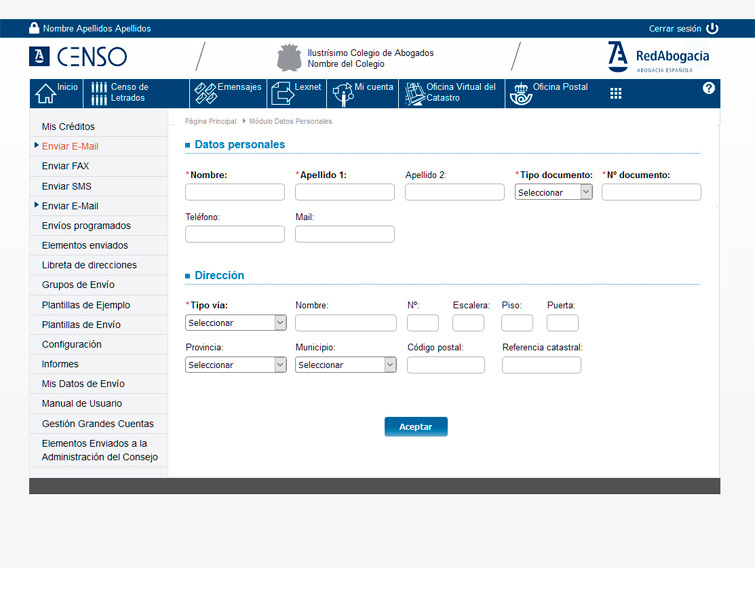Select the Inicio menu label
This screenshot has width=755, height=594.
pyautogui.click(x=67, y=87)
